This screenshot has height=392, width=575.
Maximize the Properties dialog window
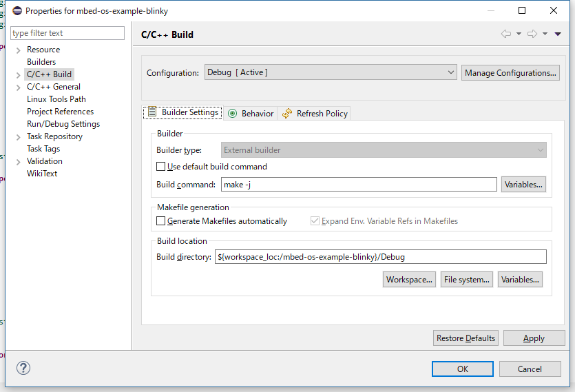click(x=522, y=10)
